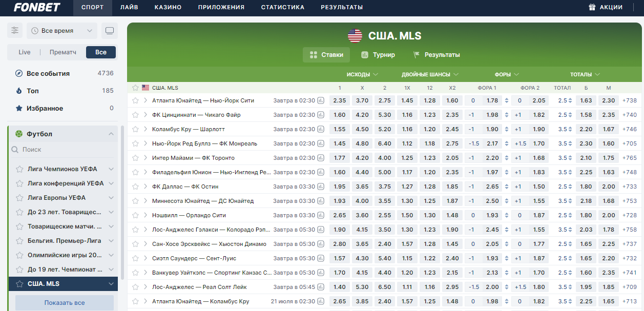Open the Приложения menu
The width and height of the screenshot is (644, 311).
(x=221, y=7)
